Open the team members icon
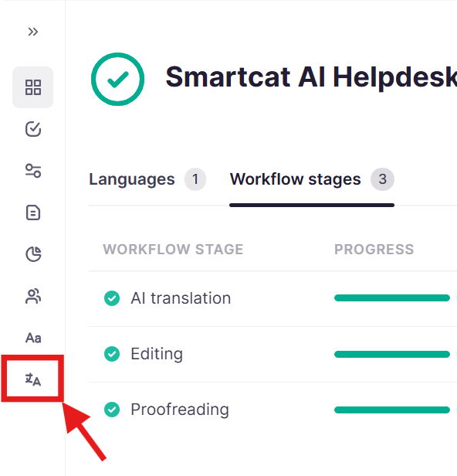 32,296
